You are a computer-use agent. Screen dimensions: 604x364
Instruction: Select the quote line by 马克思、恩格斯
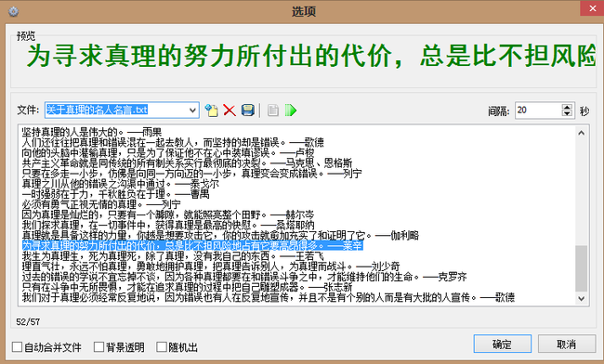click(x=187, y=163)
